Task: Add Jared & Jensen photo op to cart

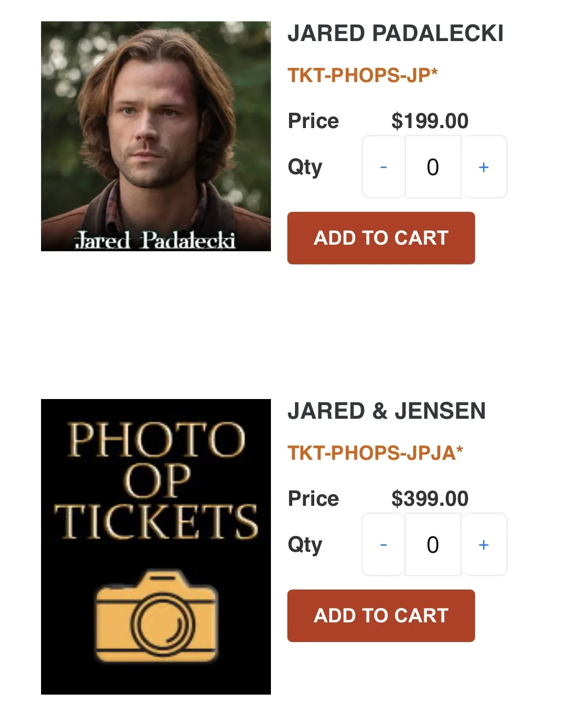Action: [x=381, y=616]
